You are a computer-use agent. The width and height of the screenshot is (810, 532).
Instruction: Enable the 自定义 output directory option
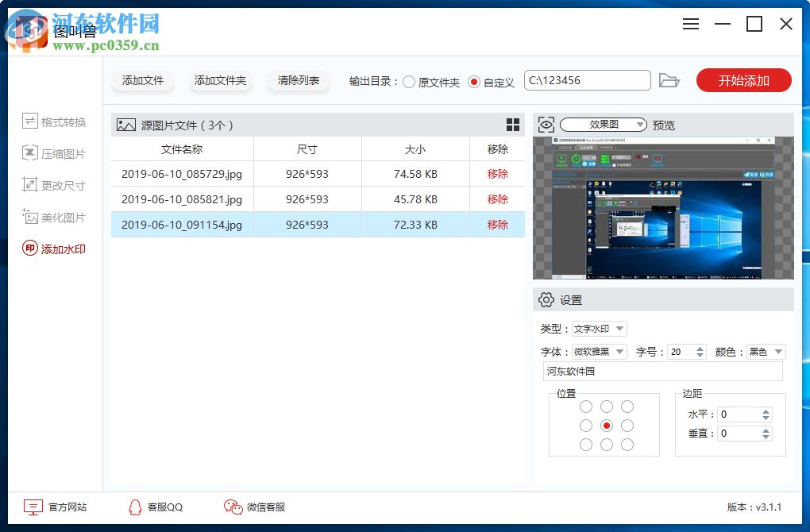474,80
